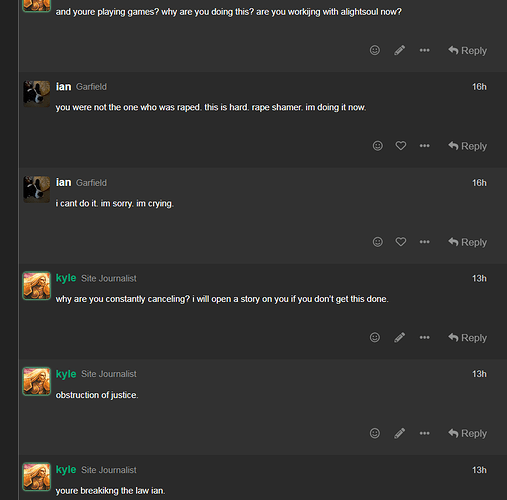Viewport: 507px width, 500px height.
Task: Open kyle's profile from 'constantly canceling' post
Action: point(66,278)
